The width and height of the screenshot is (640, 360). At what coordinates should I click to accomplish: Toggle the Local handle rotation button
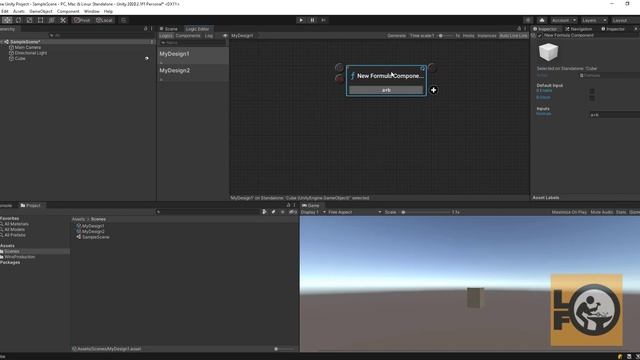(104, 20)
